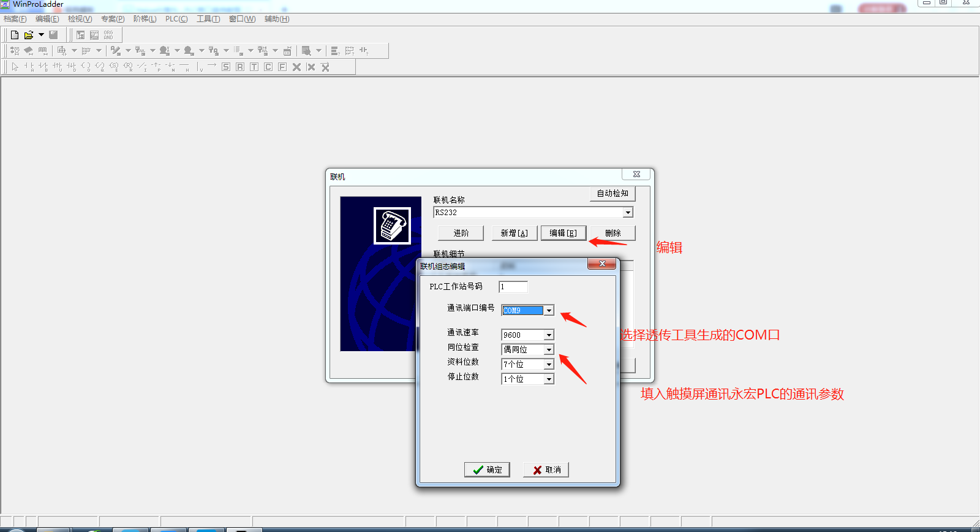Click the 自动检知 button
980x532 pixels.
point(612,194)
